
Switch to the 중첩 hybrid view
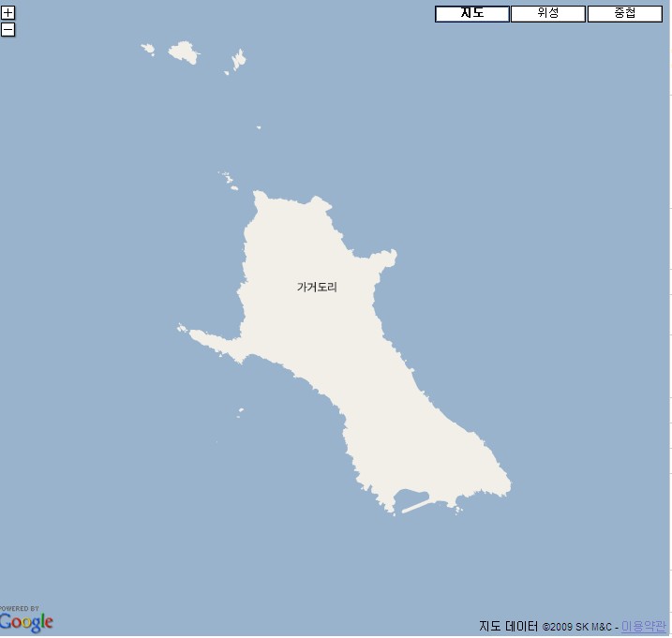click(624, 14)
